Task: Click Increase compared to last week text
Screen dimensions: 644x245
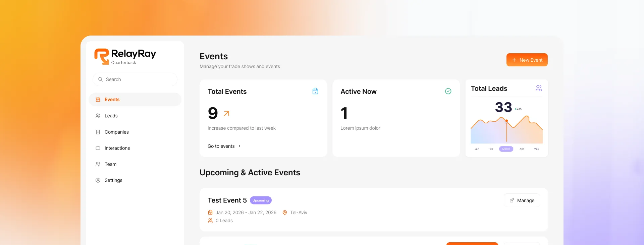Action: pyautogui.click(x=241, y=128)
